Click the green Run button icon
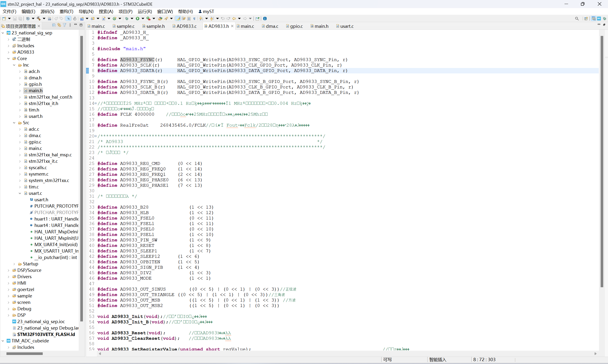The image size is (608, 364). [x=138, y=18]
